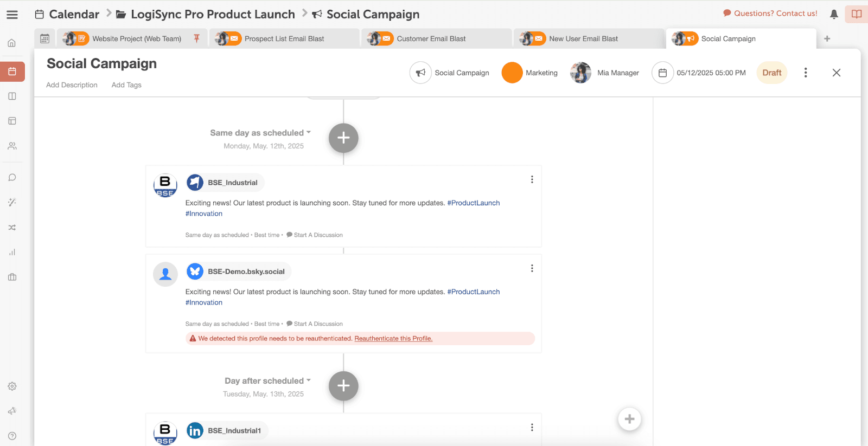Switch to the Prospect List Email Blast tab
Image resolution: width=868 pixels, height=446 pixels.
tap(284, 39)
